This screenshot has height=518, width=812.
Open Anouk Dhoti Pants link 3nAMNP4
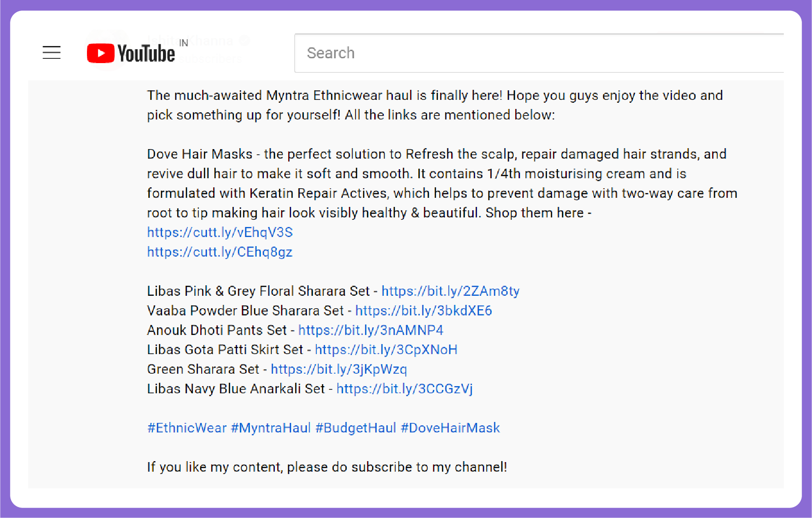point(371,330)
